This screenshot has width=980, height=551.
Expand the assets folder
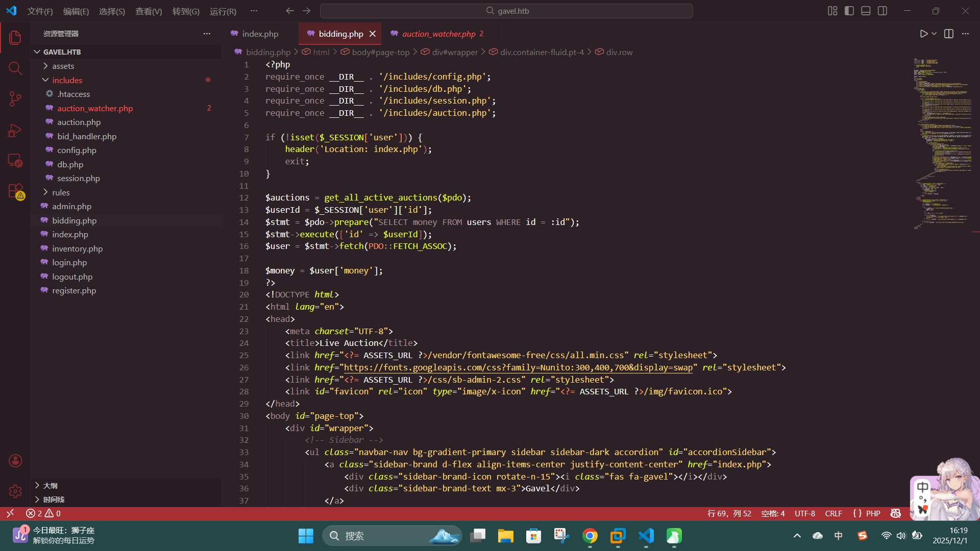[x=63, y=66]
